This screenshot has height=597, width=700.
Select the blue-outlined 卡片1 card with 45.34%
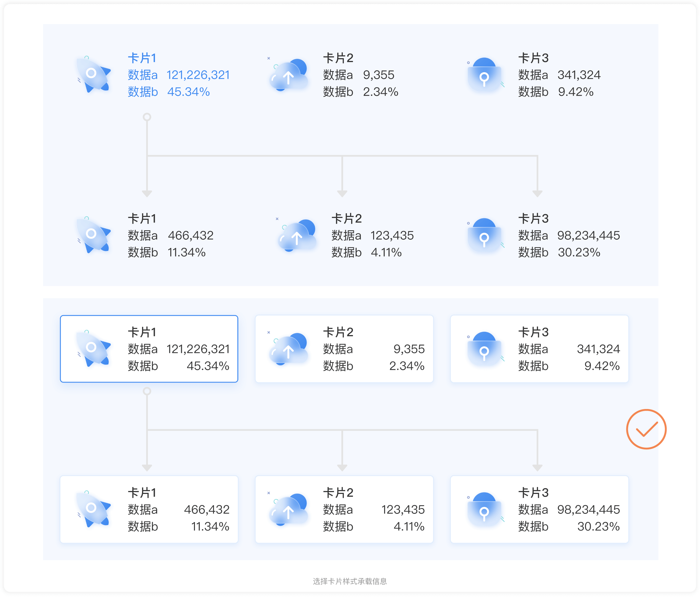tap(149, 349)
